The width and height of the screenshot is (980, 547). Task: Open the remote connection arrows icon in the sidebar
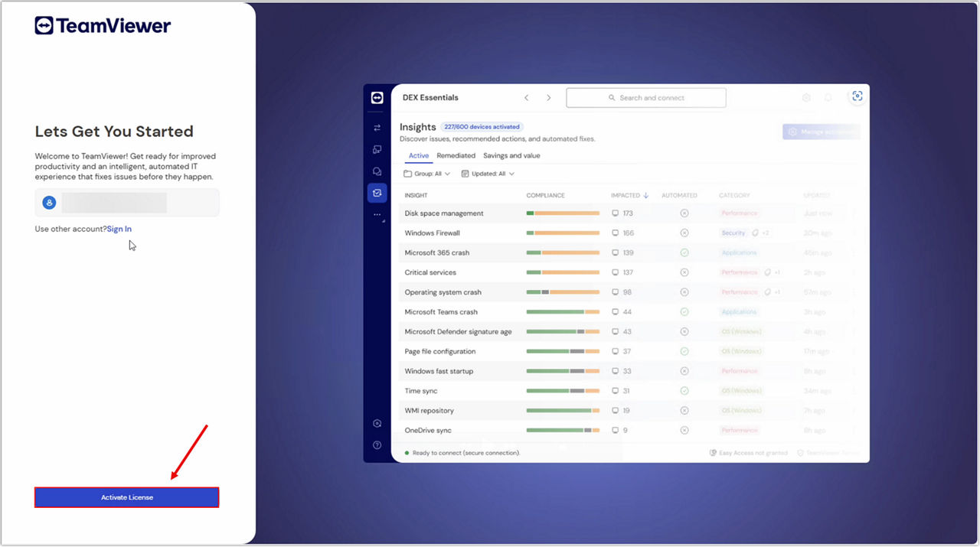[377, 128]
